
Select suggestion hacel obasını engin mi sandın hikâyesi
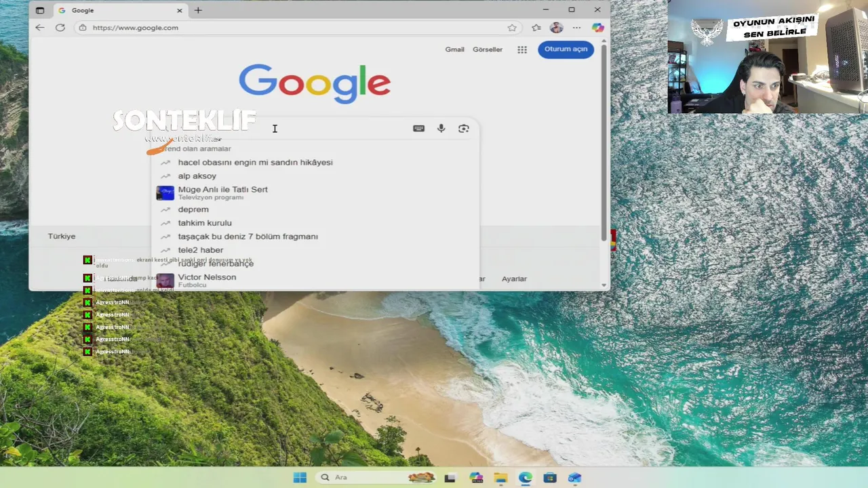pyautogui.click(x=315, y=163)
